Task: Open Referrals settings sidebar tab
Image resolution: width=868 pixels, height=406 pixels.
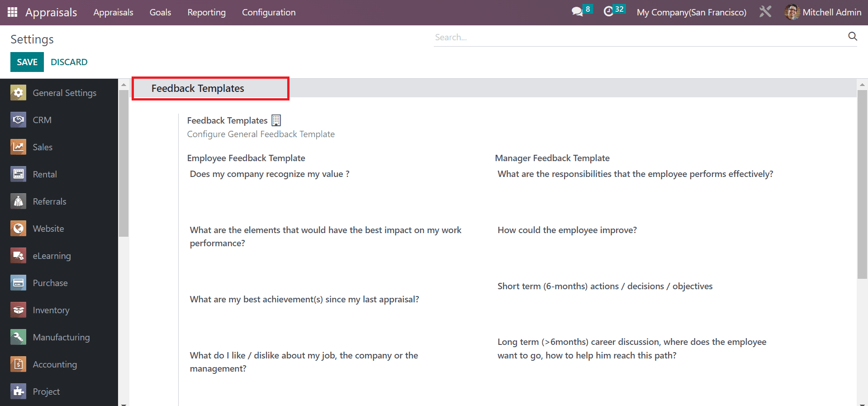Action: (x=59, y=201)
